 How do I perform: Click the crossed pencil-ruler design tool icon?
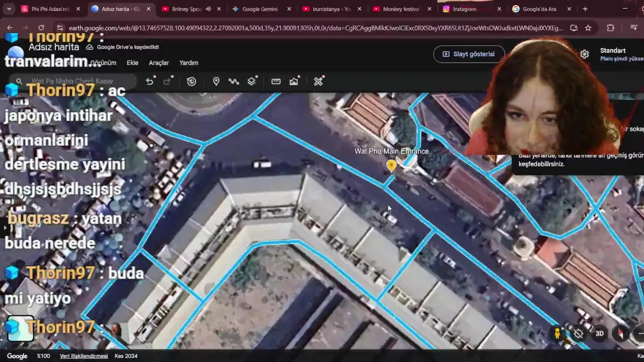[318, 81]
